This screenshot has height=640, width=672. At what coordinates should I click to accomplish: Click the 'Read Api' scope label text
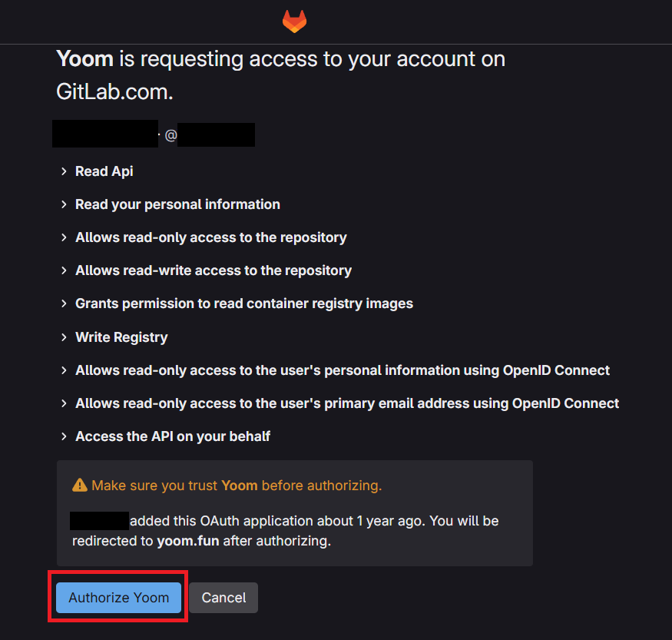point(104,171)
